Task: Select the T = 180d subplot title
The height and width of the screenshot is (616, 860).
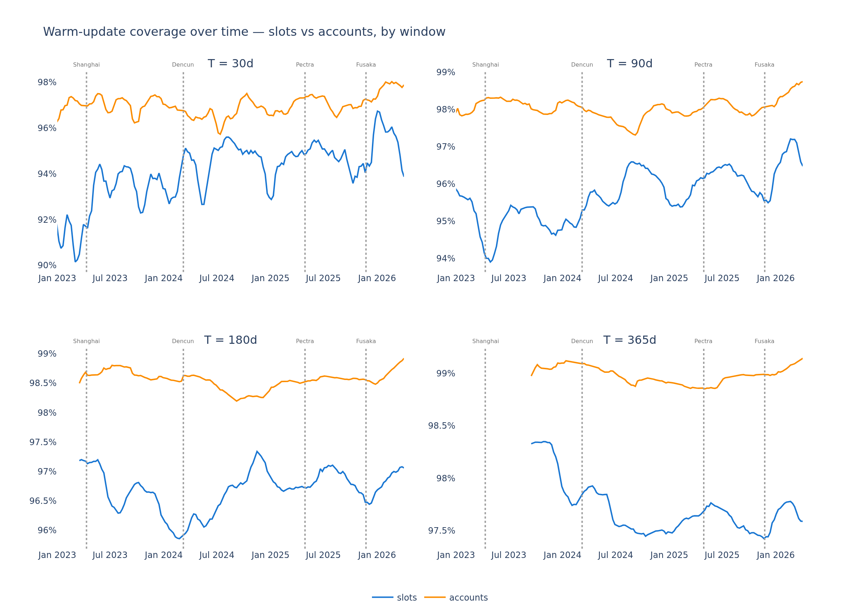Action: click(230, 340)
